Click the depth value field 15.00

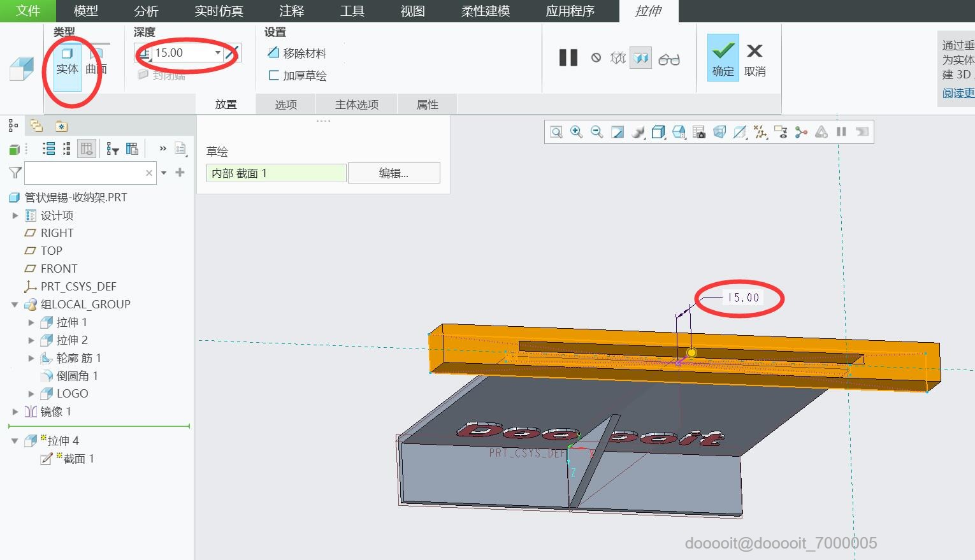[182, 53]
